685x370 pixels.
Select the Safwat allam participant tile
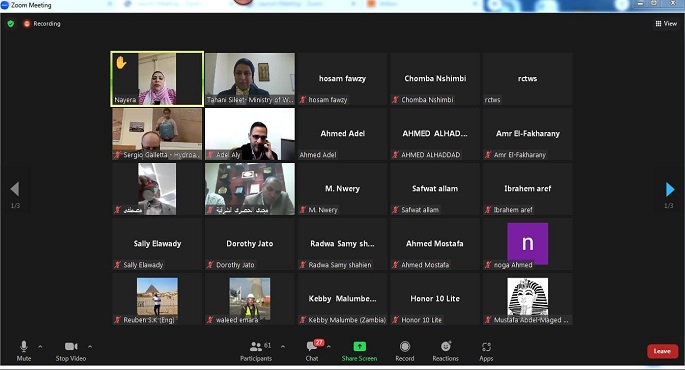point(435,189)
